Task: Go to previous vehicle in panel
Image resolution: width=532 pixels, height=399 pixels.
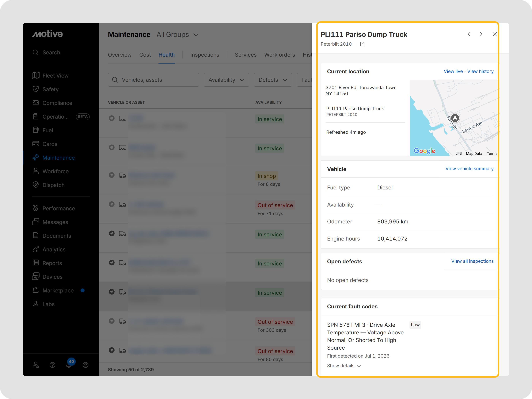Action: (469, 34)
